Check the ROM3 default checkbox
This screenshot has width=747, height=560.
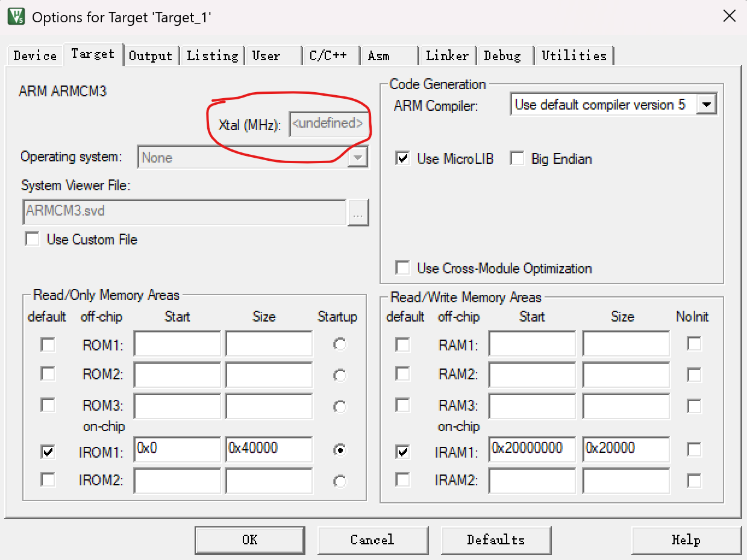[48, 405]
